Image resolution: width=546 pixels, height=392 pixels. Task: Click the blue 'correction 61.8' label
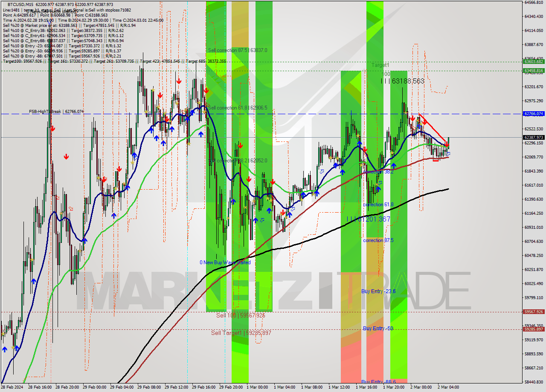pyautogui.click(x=378, y=205)
